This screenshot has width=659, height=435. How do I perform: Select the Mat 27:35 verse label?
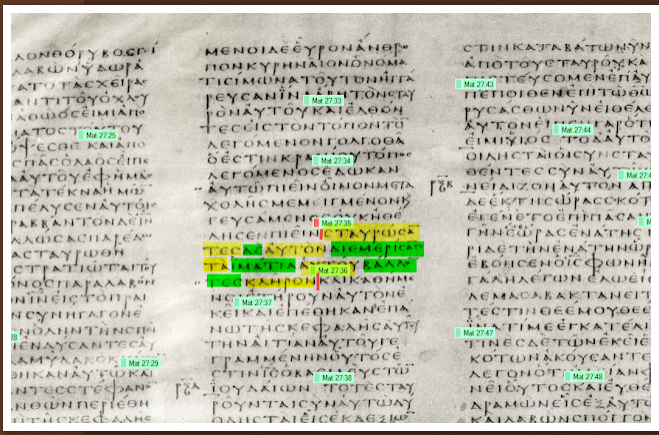click(333, 224)
